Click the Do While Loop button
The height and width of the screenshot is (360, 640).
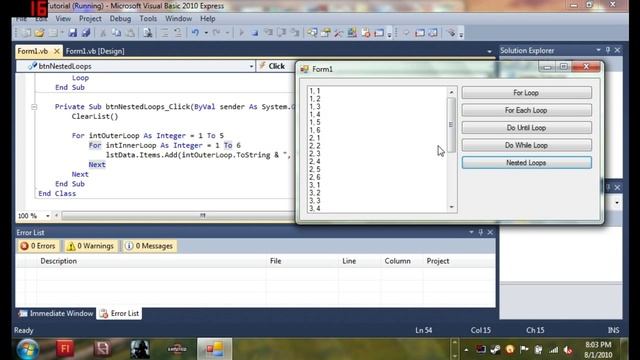pyautogui.click(x=527, y=145)
